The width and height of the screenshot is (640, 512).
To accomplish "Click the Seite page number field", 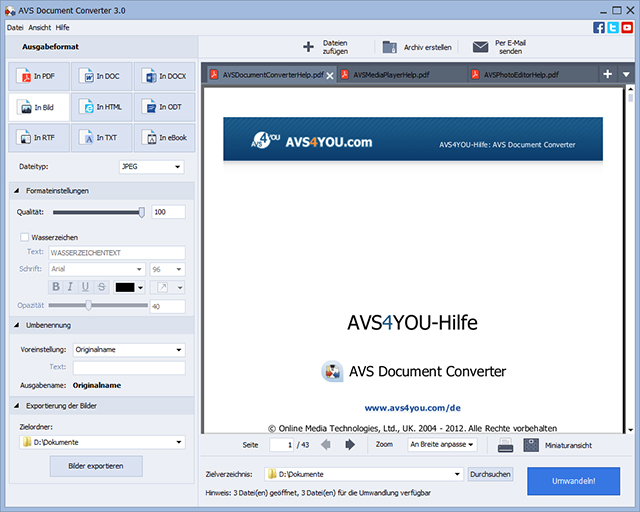I will (x=281, y=445).
